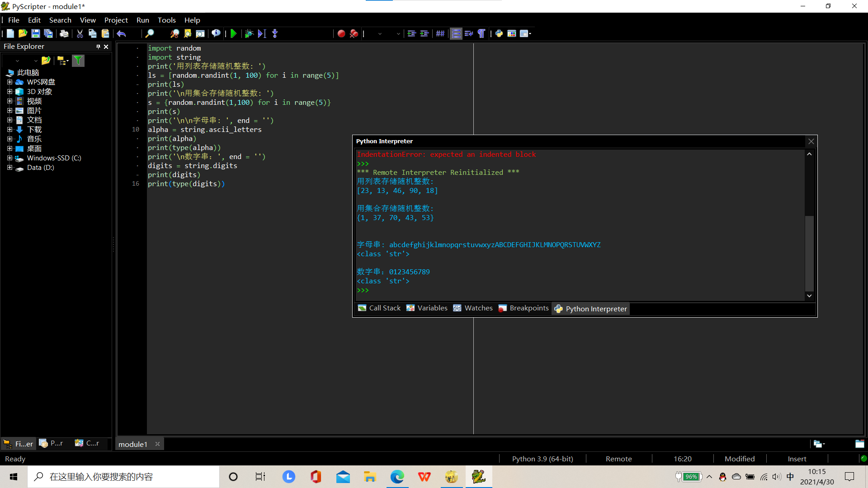Click the Python Interpreter toolbar icon

tap(499, 33)
